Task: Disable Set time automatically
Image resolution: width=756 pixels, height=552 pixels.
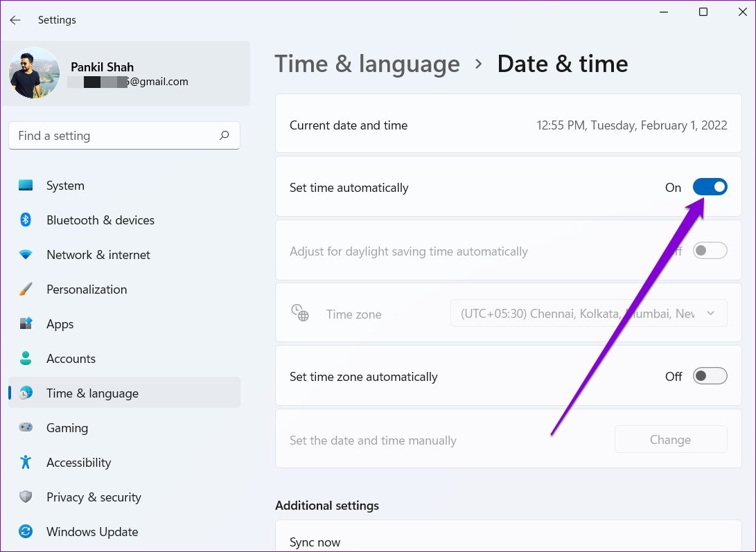Action: click(710, 186)
